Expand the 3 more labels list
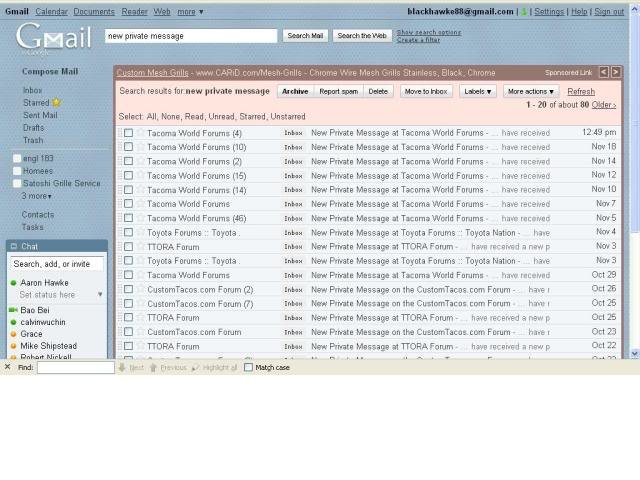 click(x=37, y=196)
